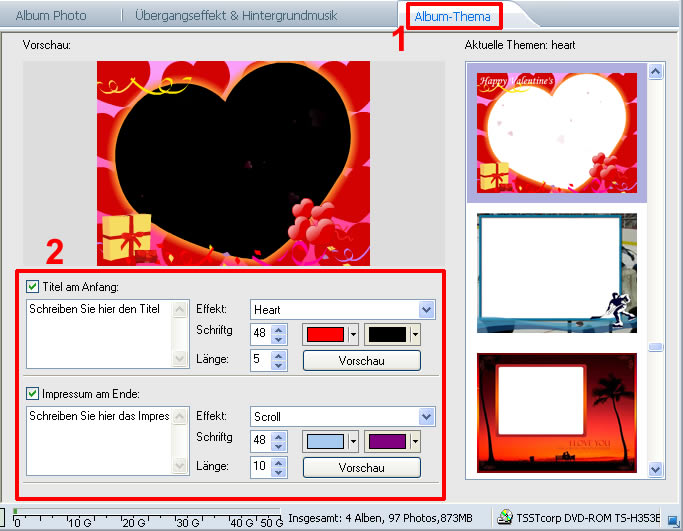Viewport: 683px width, 531px height.
Task: Select the Album-Thema tab
Action: (452, 17)
